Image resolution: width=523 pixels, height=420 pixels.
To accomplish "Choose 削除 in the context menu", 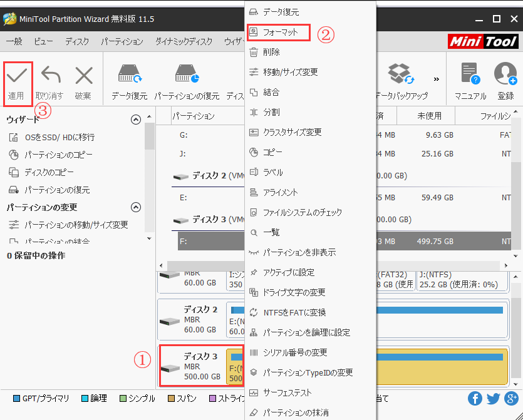I will coord(271,53).
